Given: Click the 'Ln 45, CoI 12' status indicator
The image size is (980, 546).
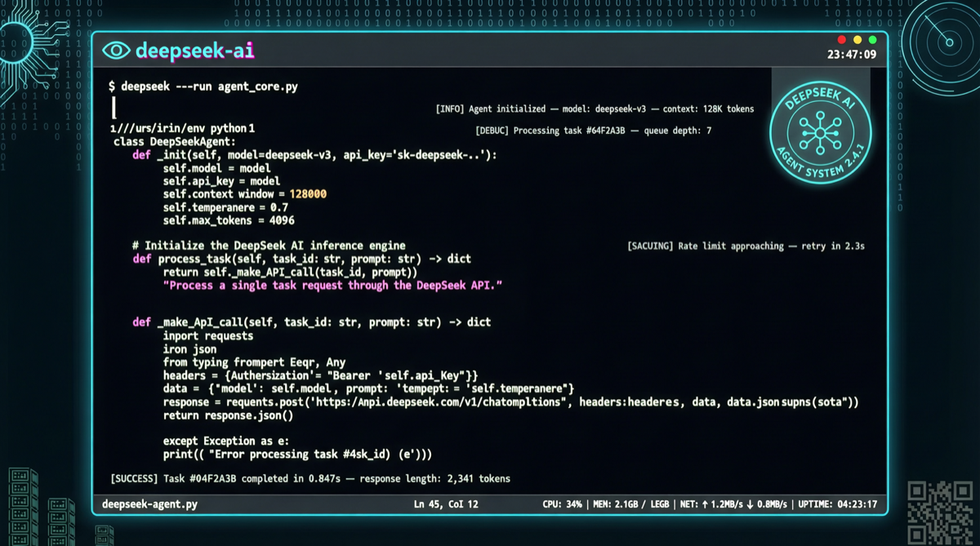Looking at the screenshot, I should pyautogui.click(x=446, y=504).
